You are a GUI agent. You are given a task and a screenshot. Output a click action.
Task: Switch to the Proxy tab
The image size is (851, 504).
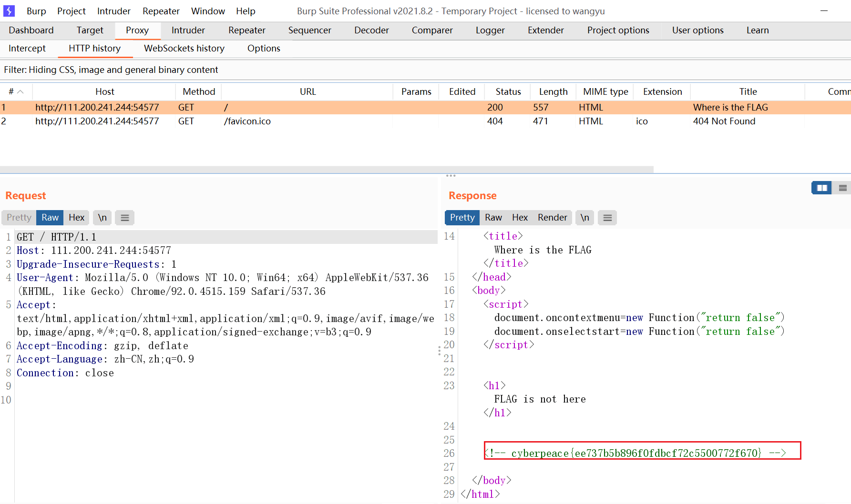[137, 30]
